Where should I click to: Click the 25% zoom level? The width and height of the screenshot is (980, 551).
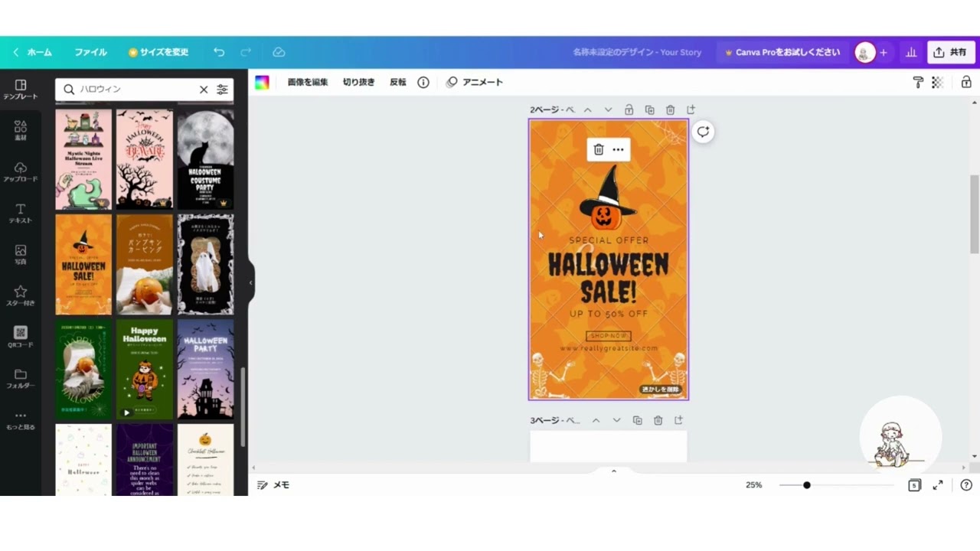pos(754,485)
